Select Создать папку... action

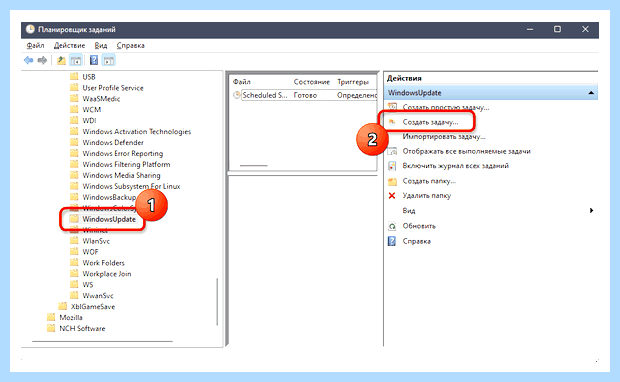429,181
